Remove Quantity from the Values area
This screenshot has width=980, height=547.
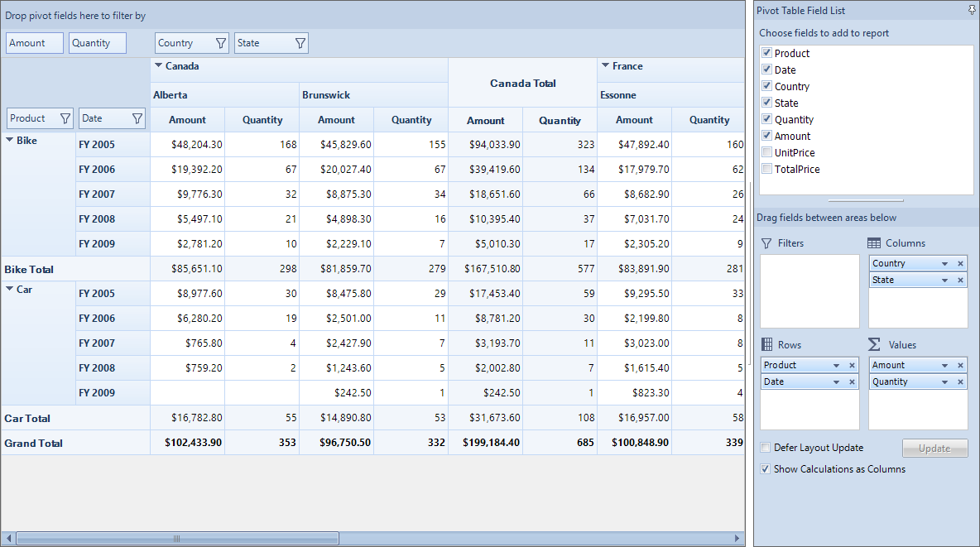[x=961, y=382]
